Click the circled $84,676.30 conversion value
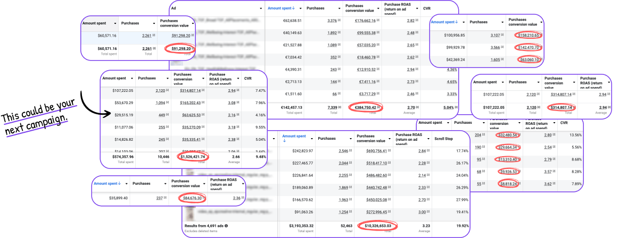Image resolution: width=644 pixels, height=238 pixels. (x=192, y=198)
